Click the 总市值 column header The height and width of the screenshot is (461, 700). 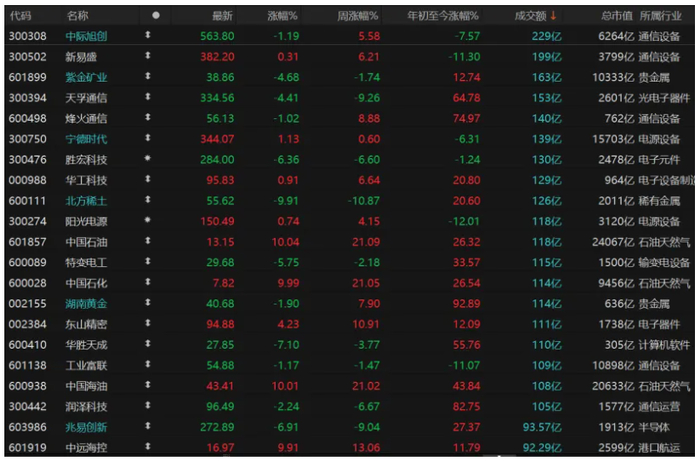[616, 16]
